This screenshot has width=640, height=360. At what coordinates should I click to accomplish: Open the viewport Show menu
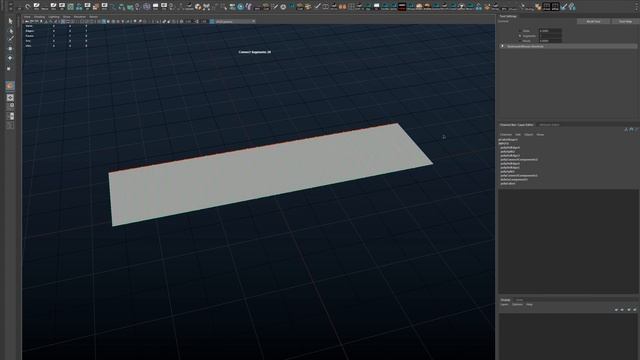(x=67, y=17)
